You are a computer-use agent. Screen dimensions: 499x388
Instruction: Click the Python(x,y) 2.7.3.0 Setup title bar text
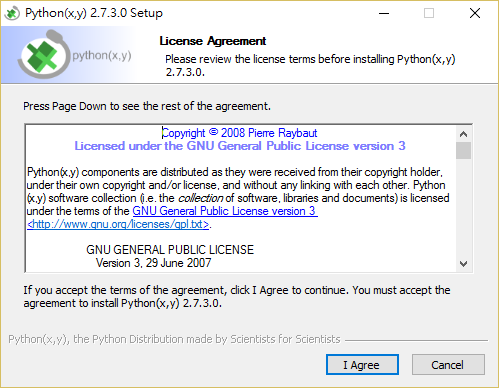(x=94, y=13)
